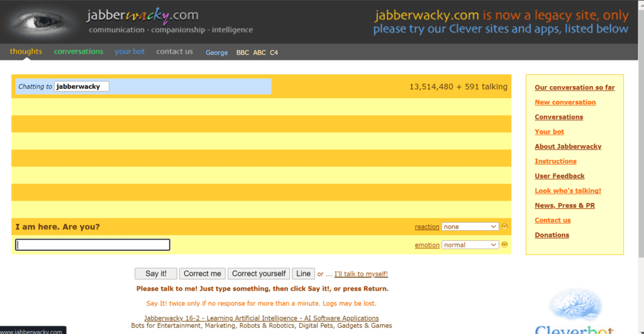Open Look who's talking! link
This screenshot has width=644, height=334.
point(567,191)
